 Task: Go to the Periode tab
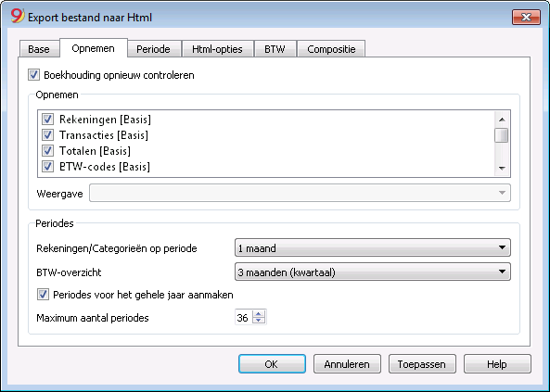tap(154, 49)
